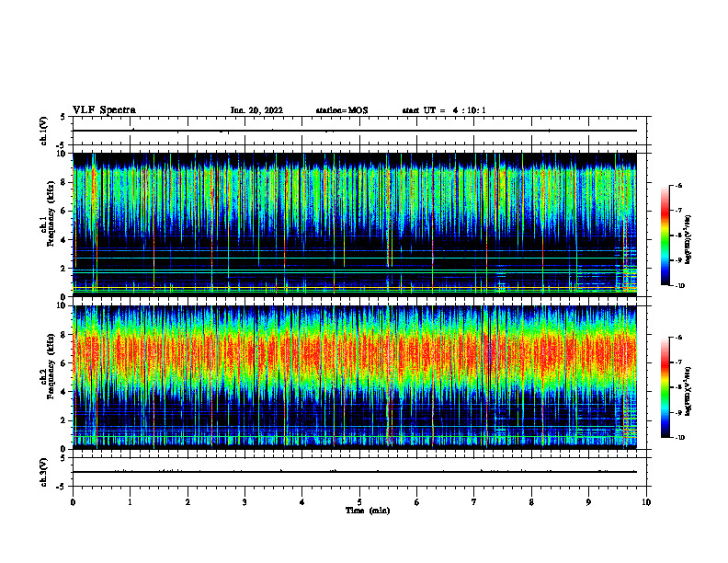Viewport: 728px width, 563px height.
Task: Click the ch.1 spectrogram panel
Action: (x=355, y=224)
